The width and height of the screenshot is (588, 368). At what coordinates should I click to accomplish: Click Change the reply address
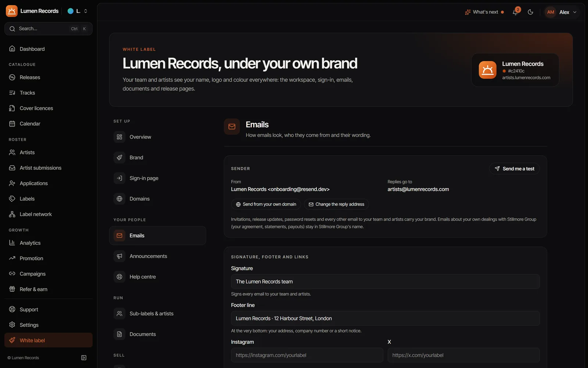(336, 204)
